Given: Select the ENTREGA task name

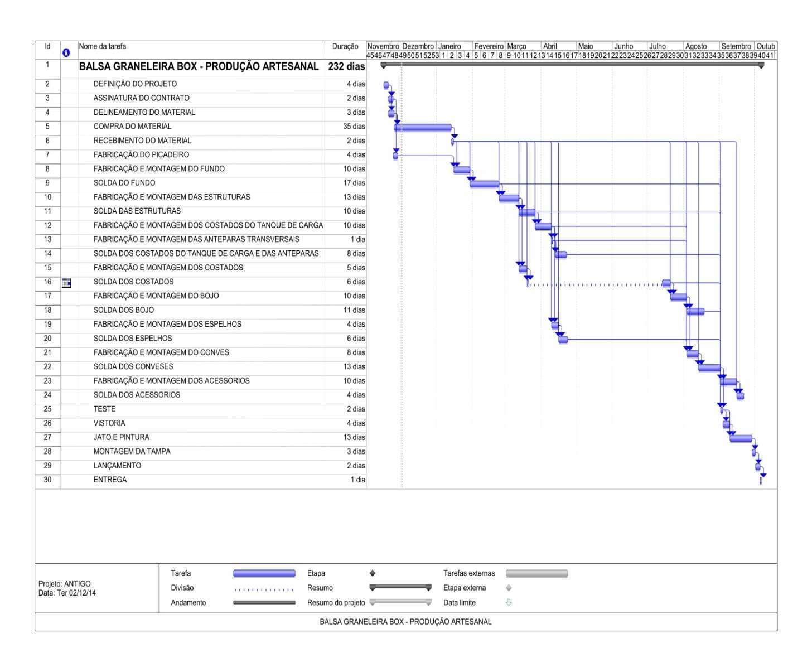Looking at the screenshot, I should coord(110,480).
